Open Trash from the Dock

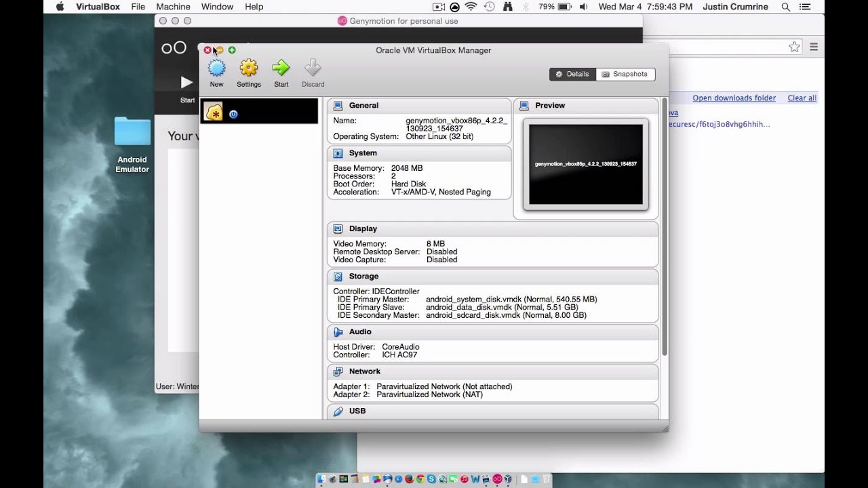tap(546, 479)
